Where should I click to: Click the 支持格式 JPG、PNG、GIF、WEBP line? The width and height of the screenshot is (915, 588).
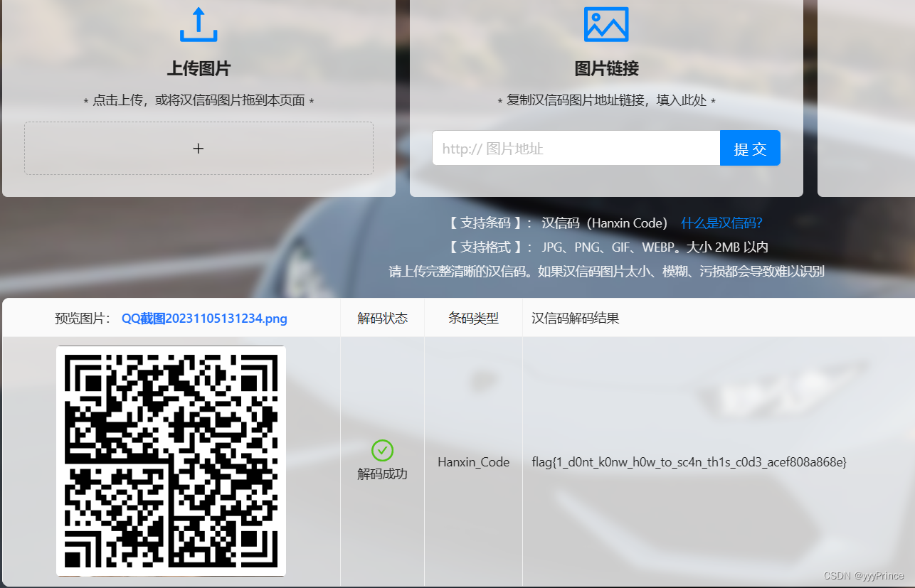(606, 247)
